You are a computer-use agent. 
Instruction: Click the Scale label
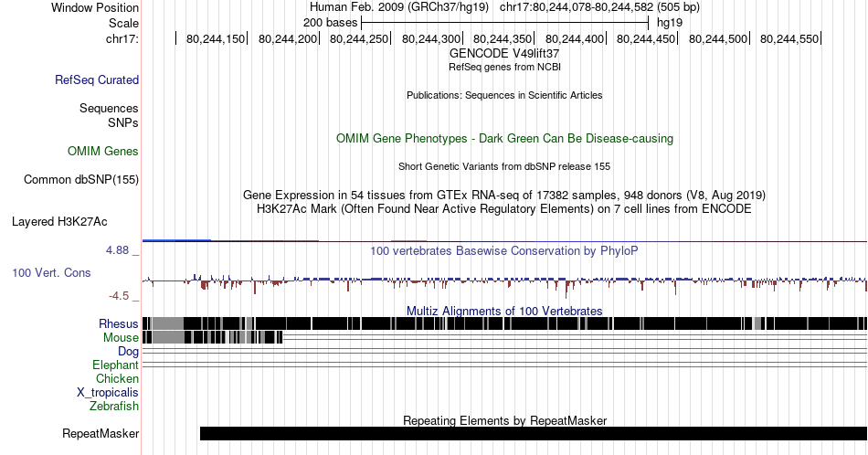123,23
